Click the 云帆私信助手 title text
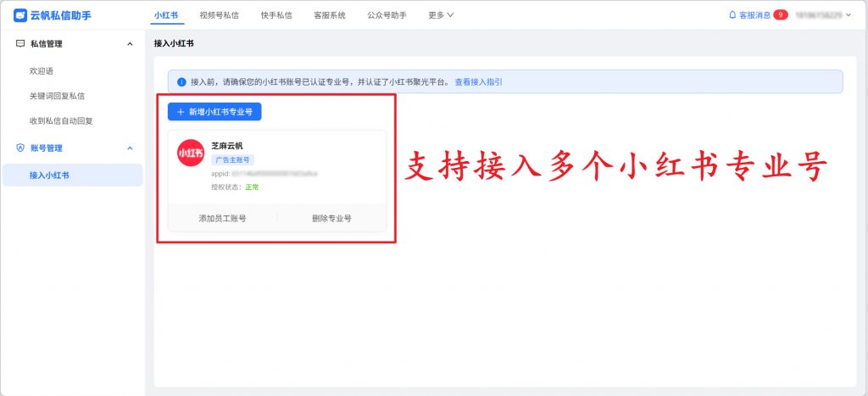Screen dimensions: 868x396 coord(60,15)
